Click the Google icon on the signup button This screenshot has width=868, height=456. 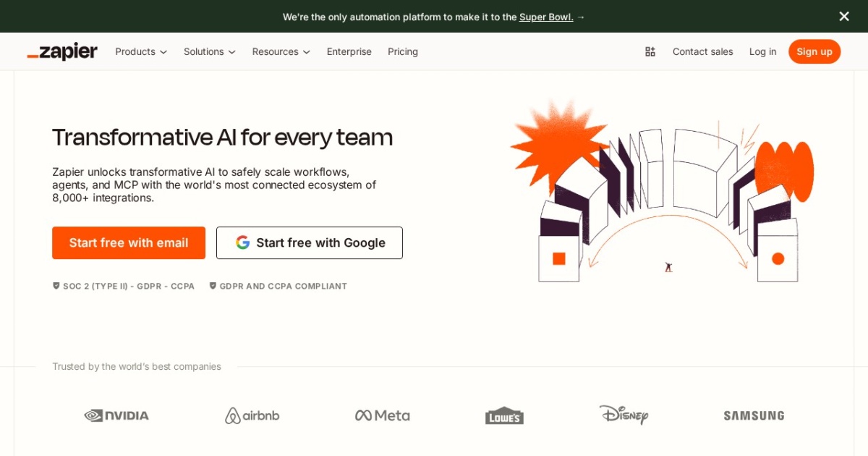pyautogui.click(x=243, y=242)
